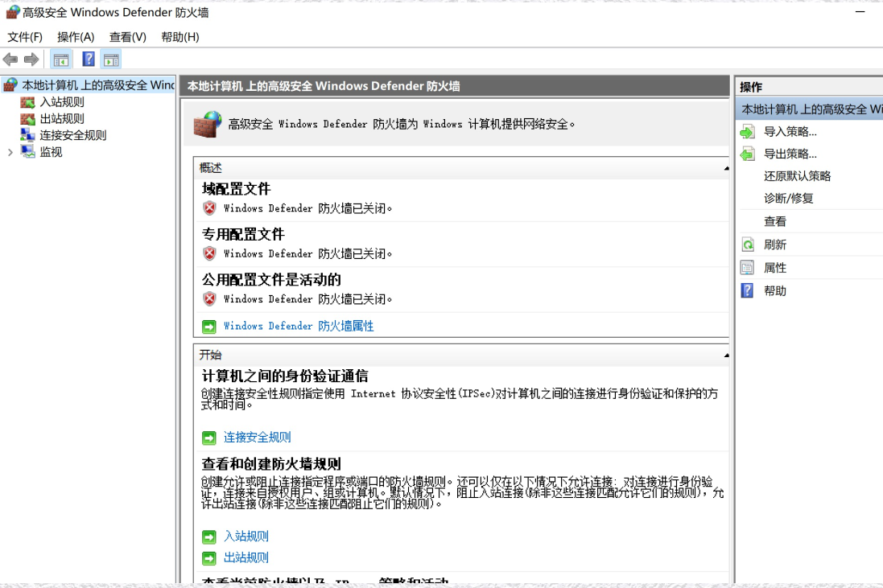The height and width of the screenshot is (588, 883).
Task: Collapse the 开始 section arrow
Action: [726, 355]
